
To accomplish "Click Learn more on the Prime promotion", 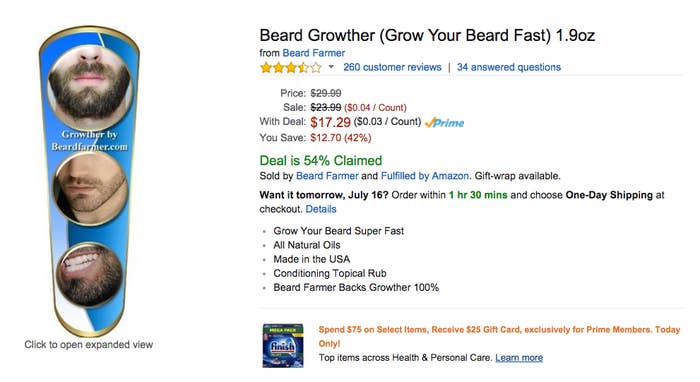I will tap(519, 357).
